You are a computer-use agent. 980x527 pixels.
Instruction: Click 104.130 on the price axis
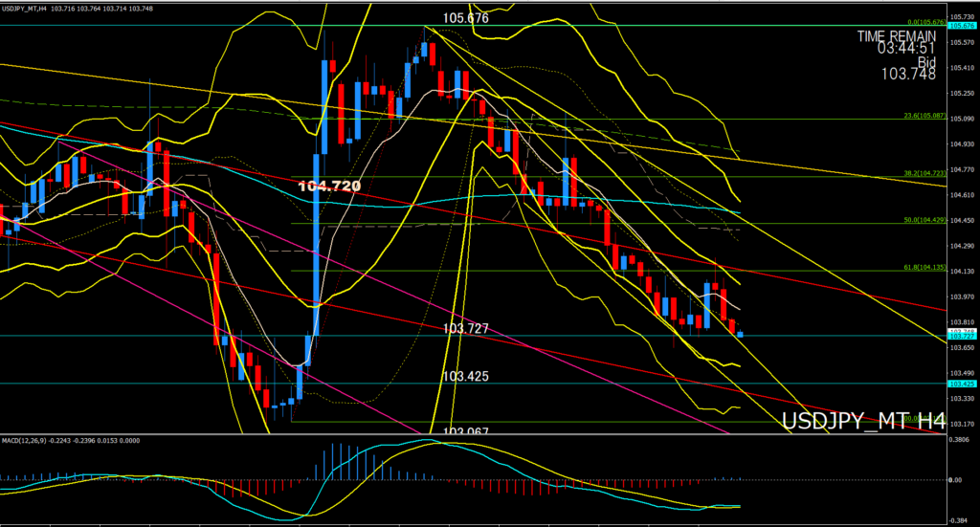point(962,271)
